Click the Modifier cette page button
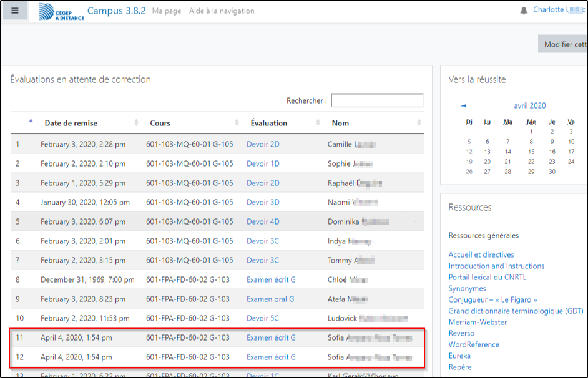This screenshot has height=378, width=588. tap(564, 44)
